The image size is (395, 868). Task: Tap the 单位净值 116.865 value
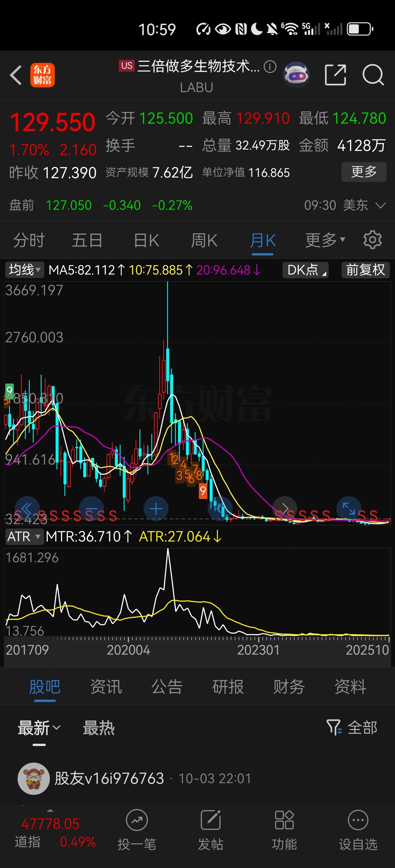point(269,173)
